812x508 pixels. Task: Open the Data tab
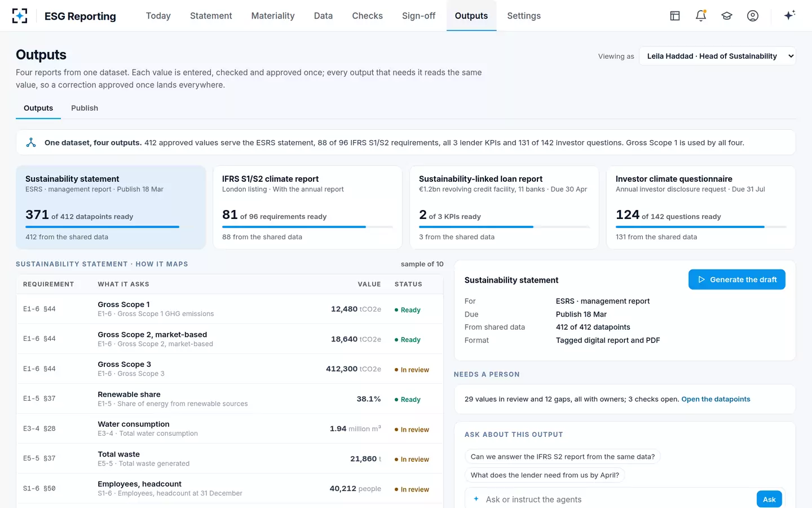pyautogui.click(x=323, y=16)
